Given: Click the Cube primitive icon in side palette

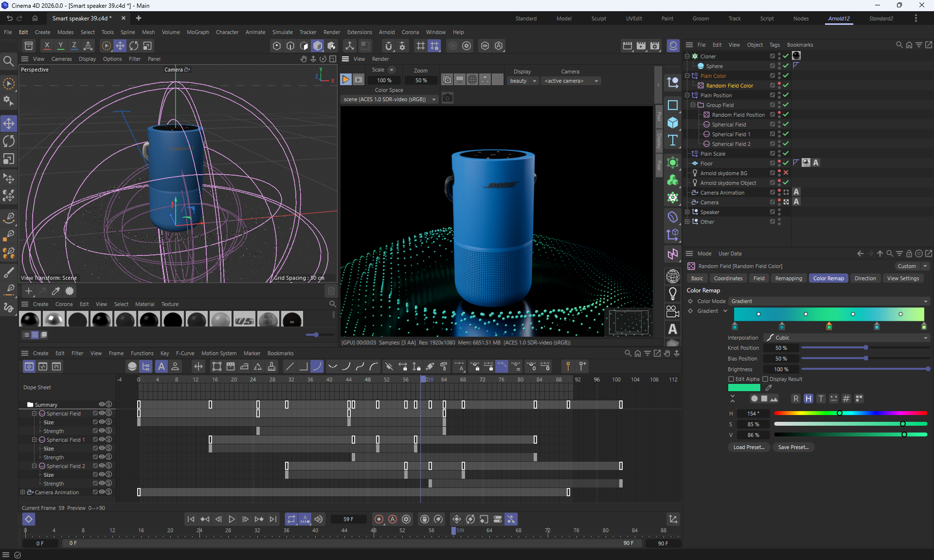Looking at the screenshot, I should point(673,123).
